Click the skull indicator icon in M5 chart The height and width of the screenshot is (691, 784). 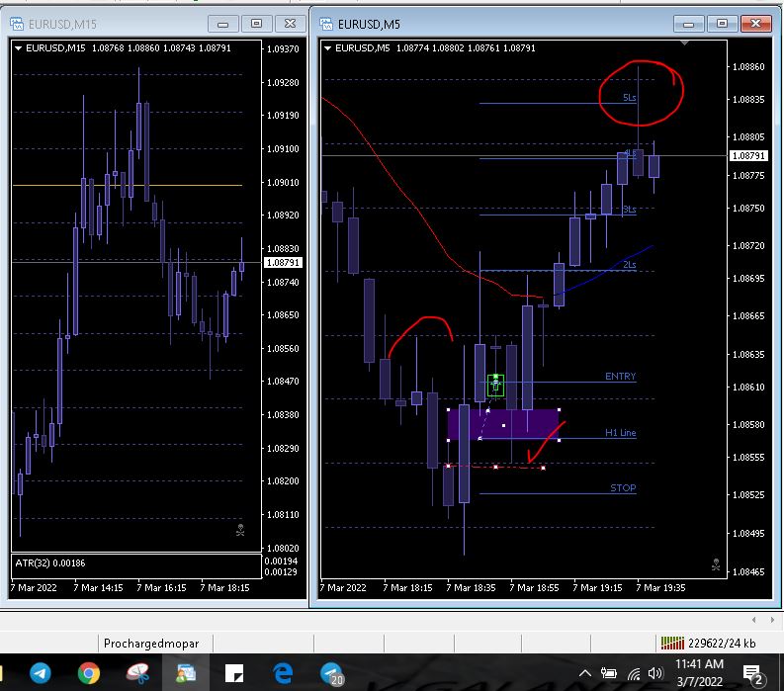click(x=716, y=564)
